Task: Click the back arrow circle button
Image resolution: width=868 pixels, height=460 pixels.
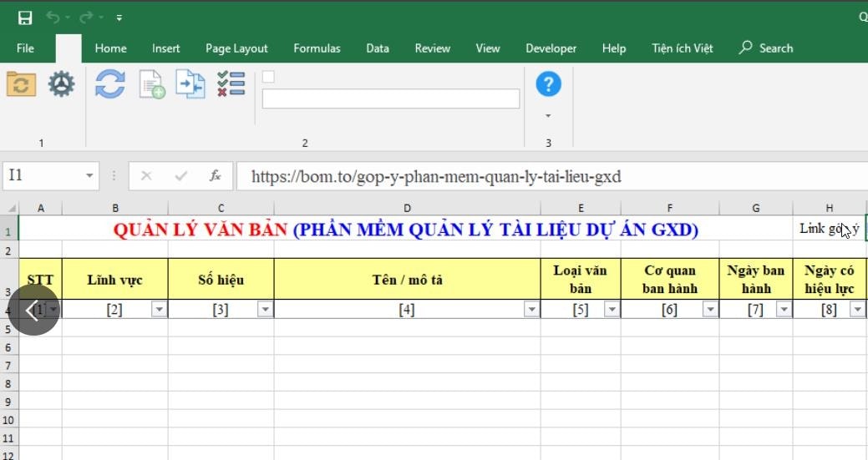Action: [x=33, y=311]
